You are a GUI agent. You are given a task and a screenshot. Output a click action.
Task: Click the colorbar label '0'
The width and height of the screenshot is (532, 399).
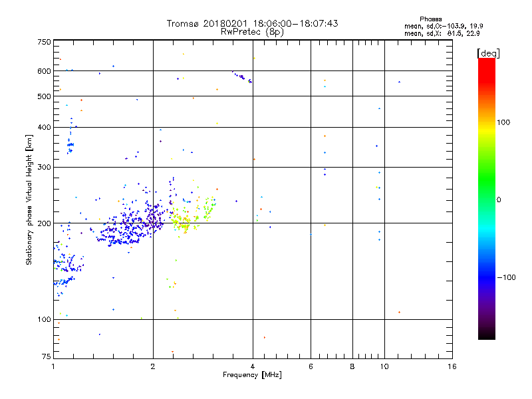point(499,200)
